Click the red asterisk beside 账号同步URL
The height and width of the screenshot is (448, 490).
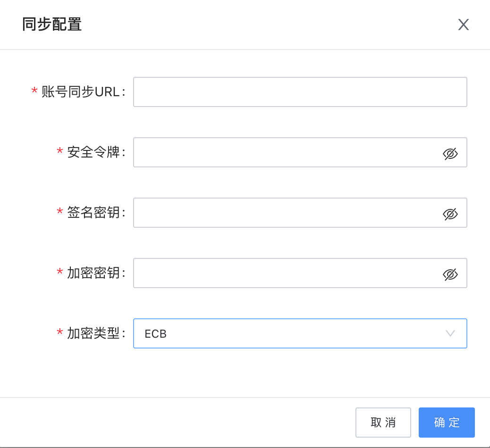point(34,91)
